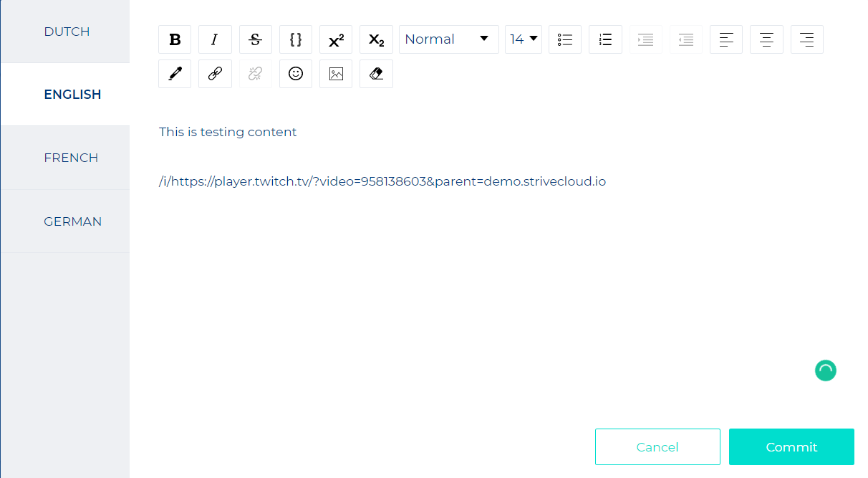868x478 pixels.
Task: Toggle monospace code formatting
Action: pyautogui.click(x=296, y=39)
